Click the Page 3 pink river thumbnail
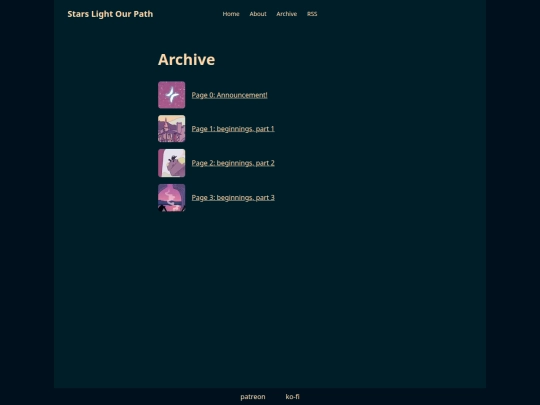This screenshot has width=540, height=405. click(172, 198)
